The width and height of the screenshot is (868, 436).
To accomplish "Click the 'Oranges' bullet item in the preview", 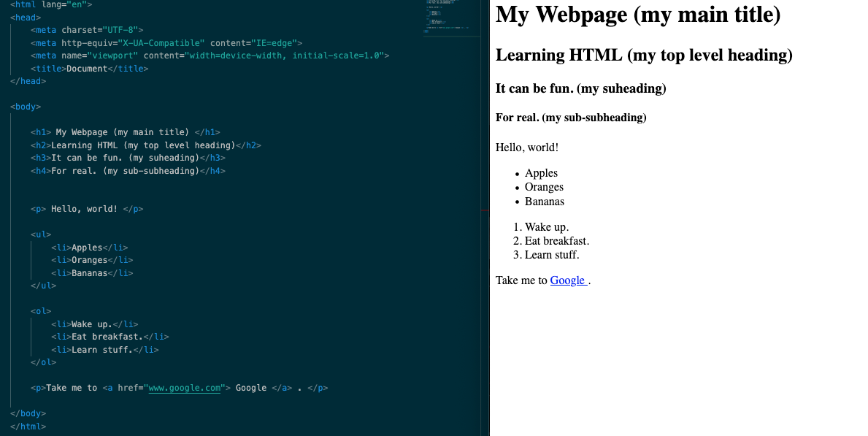I will coord(543,187).
